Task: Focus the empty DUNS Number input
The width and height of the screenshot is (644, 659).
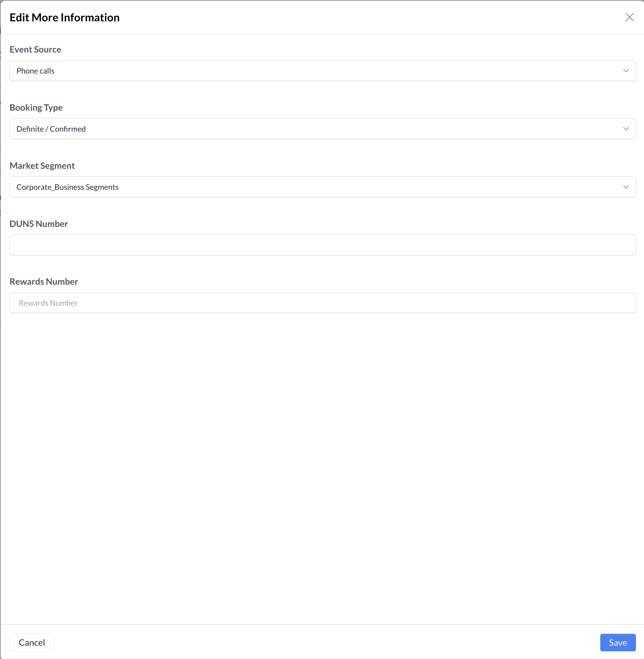Action: (x=322, y=245)
